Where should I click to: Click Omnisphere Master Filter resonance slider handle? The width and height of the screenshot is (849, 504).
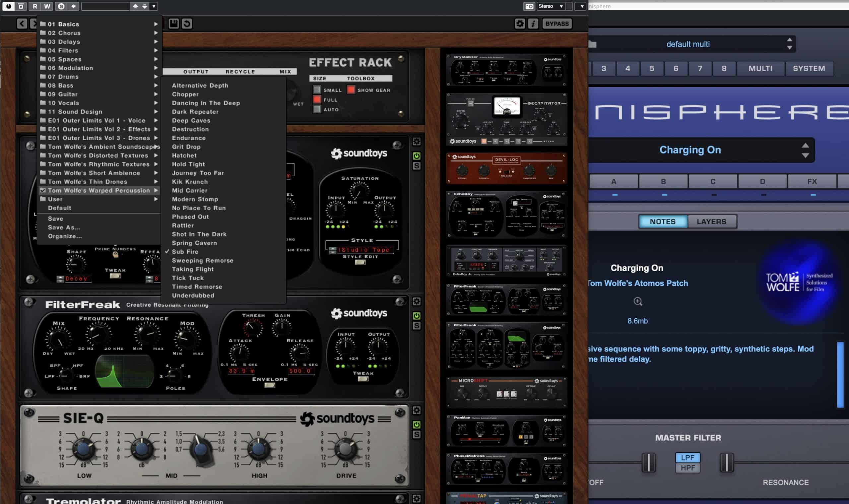[x=726, y=462]
